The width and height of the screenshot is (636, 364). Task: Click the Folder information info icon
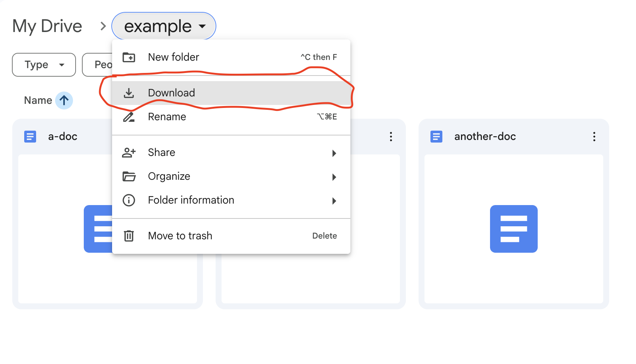[129, 200]
